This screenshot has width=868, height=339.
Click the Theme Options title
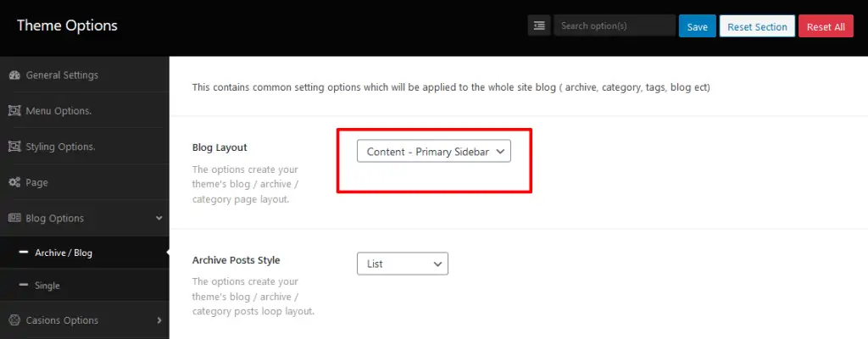67,25
